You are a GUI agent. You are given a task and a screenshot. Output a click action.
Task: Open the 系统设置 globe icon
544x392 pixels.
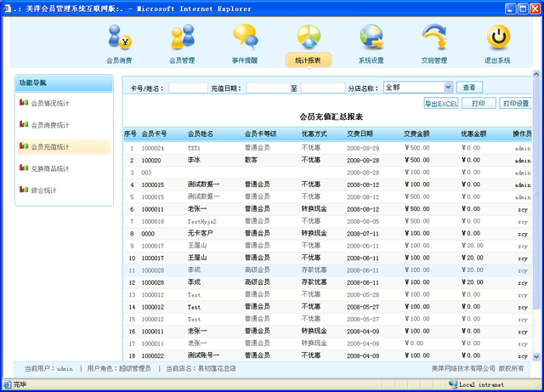point(371,37)
